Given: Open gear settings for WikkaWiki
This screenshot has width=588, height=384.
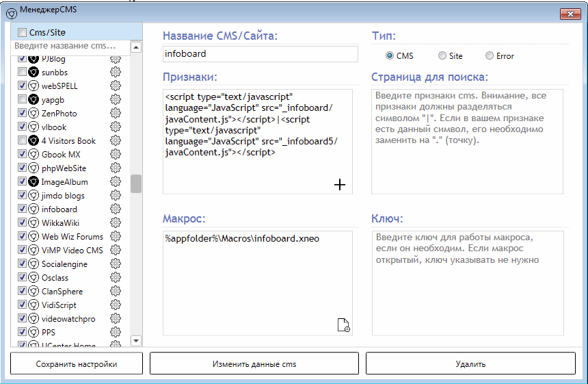Looking at the screenshot, I should click(x=116, y=222).
